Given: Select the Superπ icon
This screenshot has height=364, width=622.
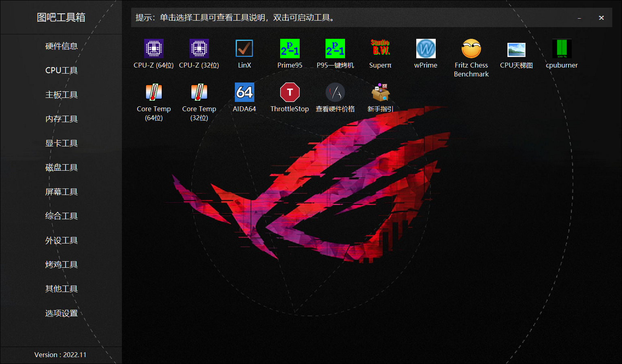Looking at the screenshot, I should click(381, 48).
